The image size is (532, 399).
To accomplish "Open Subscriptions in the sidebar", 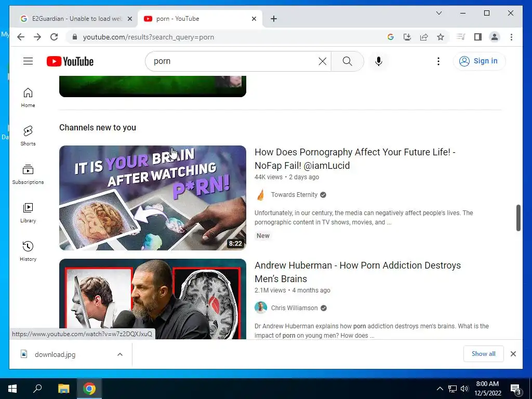I will pyautogui.click(x=28, y=175).
